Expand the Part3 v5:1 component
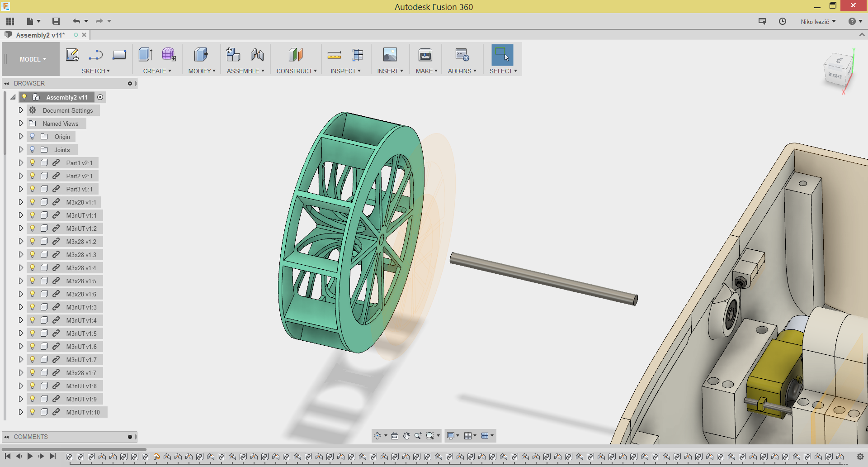Image resolution: width=868 pixels, height=467 pixels. [21, 189]
